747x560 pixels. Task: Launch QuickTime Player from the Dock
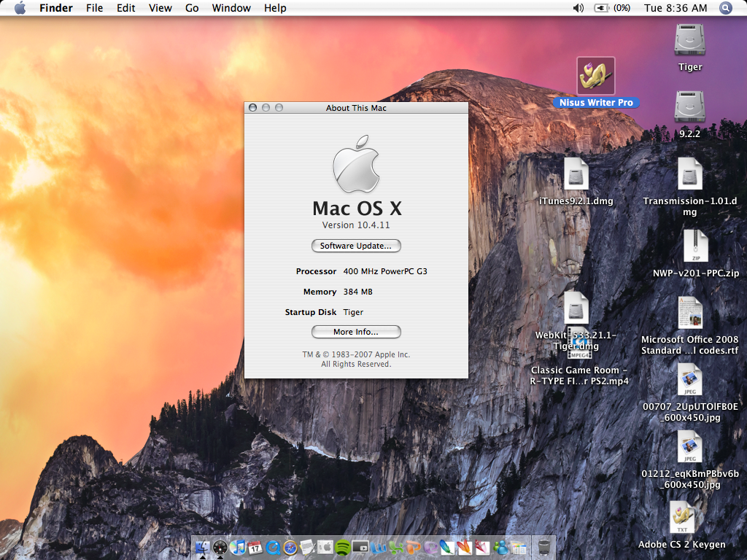point(273,548)
